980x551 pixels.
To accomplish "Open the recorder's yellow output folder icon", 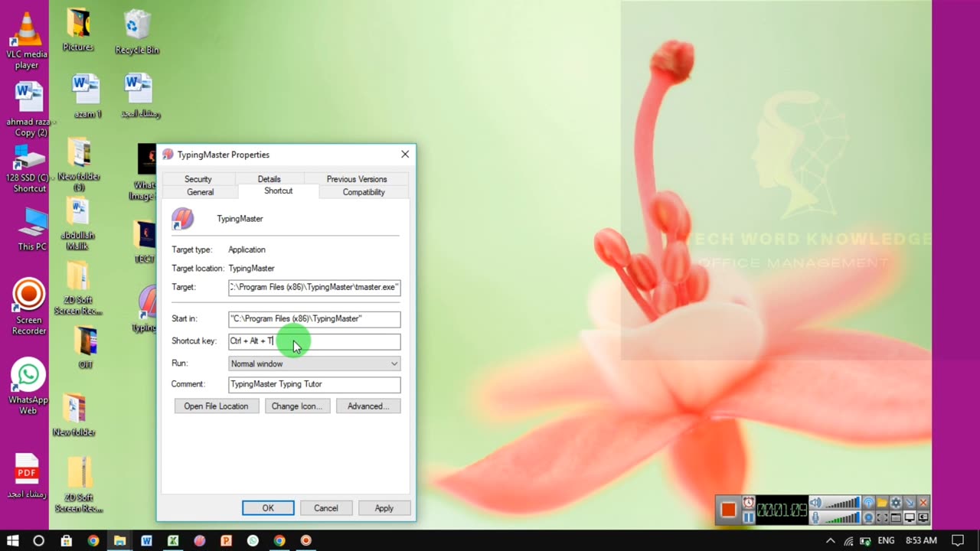I will tap(882, 503).
